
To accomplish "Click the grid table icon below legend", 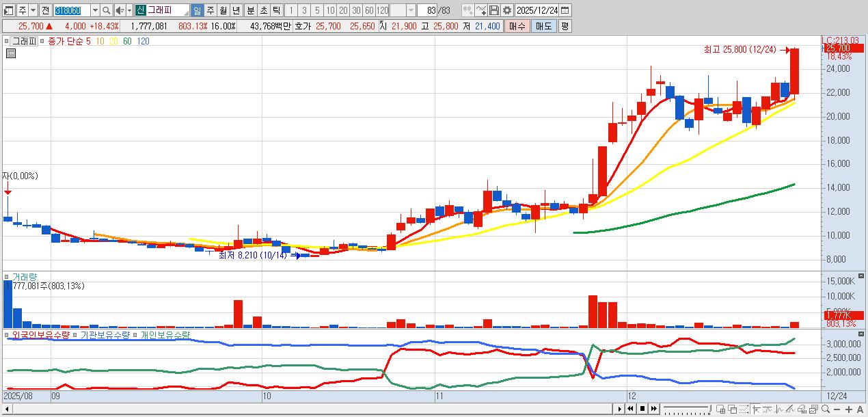I will pos(10,53).
